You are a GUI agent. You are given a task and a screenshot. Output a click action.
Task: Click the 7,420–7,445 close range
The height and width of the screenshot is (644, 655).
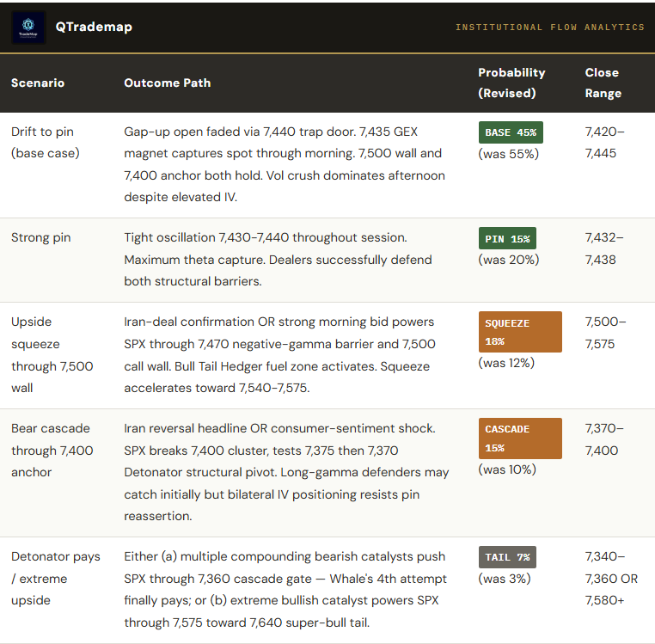click(x=604, y=143)
